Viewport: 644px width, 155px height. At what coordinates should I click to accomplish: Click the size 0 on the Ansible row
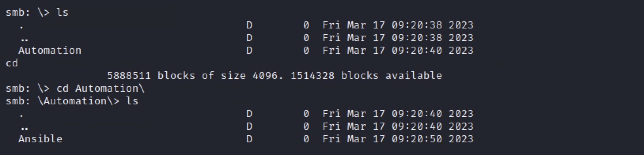coord(306,139)
